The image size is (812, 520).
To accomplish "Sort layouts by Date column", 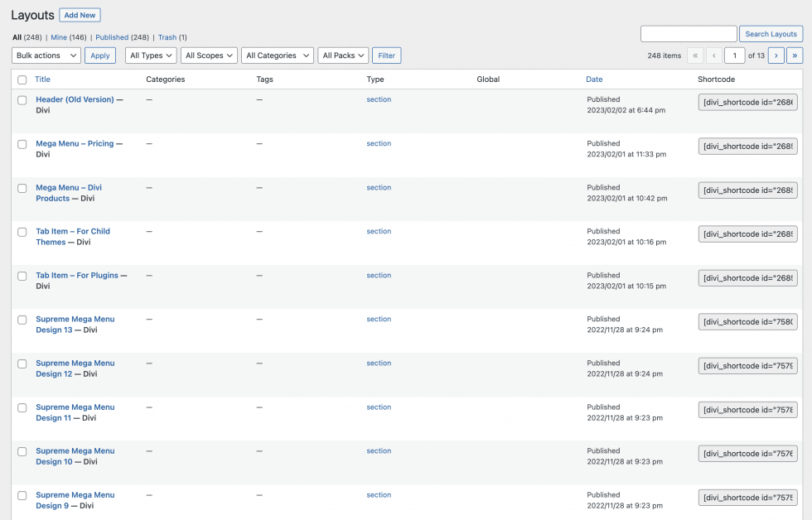I will [x=593, y=79].
